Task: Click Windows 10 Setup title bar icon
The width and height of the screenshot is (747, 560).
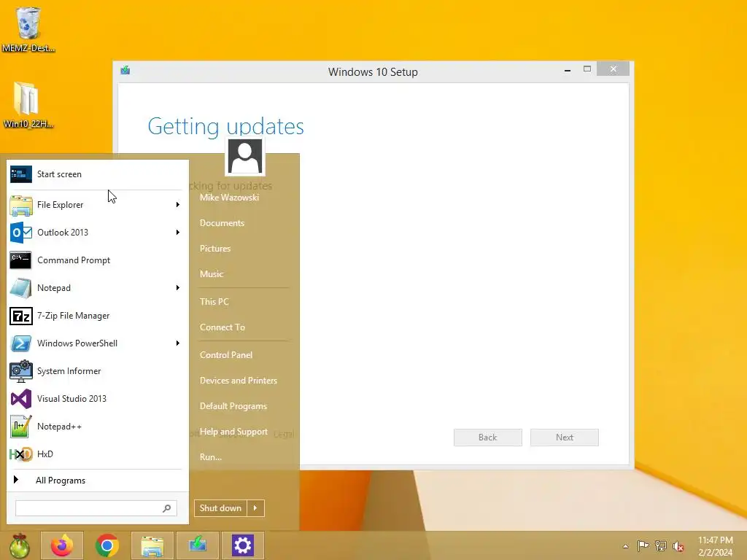Action: point(125,71)
